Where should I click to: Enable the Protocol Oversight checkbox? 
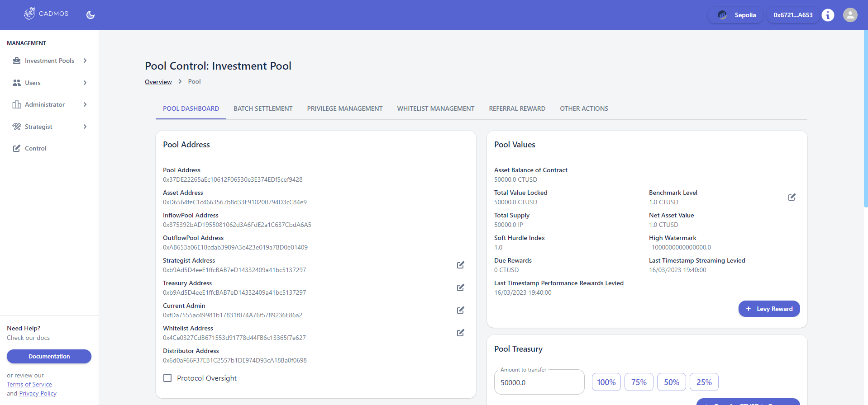click(x=167, y=378)
